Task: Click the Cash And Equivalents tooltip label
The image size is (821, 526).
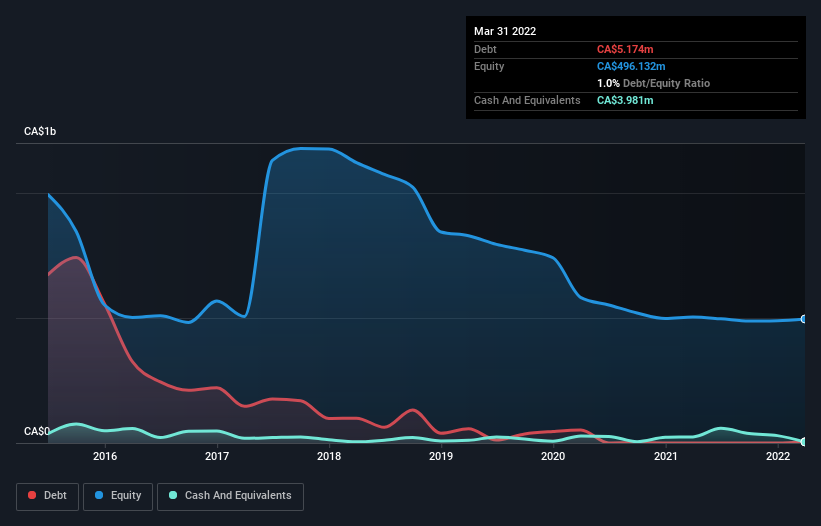Action: point(527,100)
